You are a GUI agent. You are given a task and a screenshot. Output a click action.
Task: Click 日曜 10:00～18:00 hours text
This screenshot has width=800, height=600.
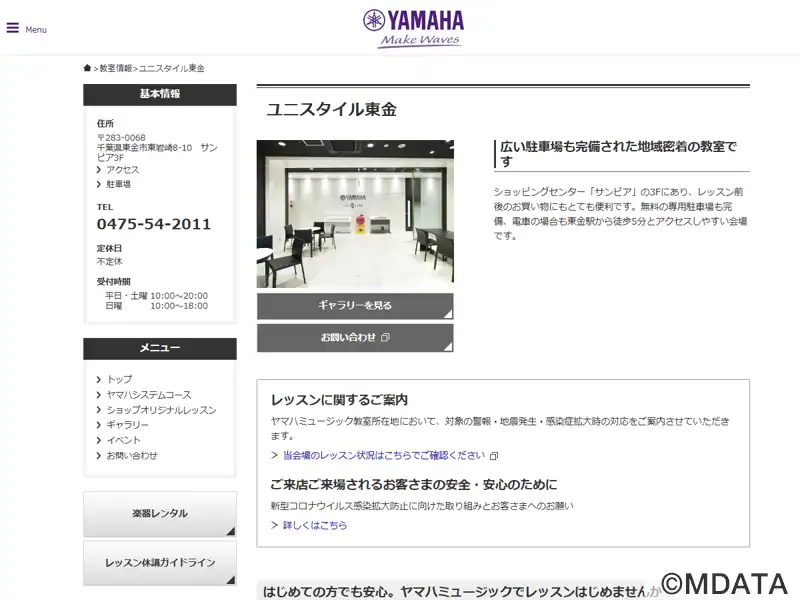pos(156,306)
